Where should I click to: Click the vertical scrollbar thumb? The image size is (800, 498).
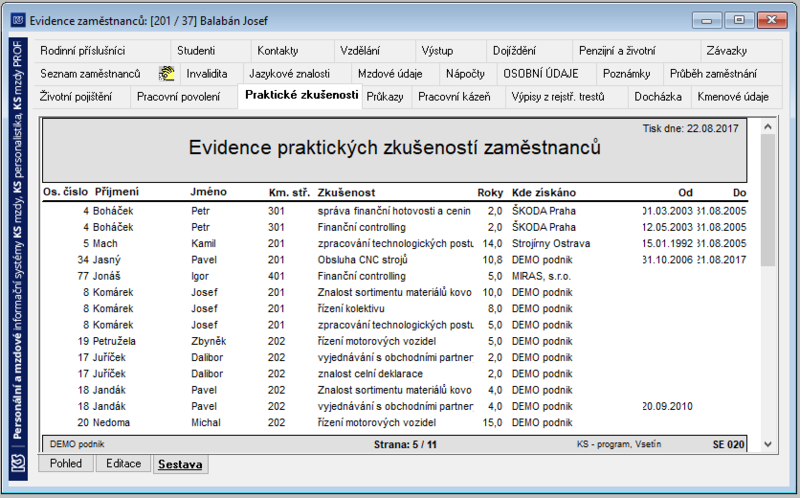point(768,200)
